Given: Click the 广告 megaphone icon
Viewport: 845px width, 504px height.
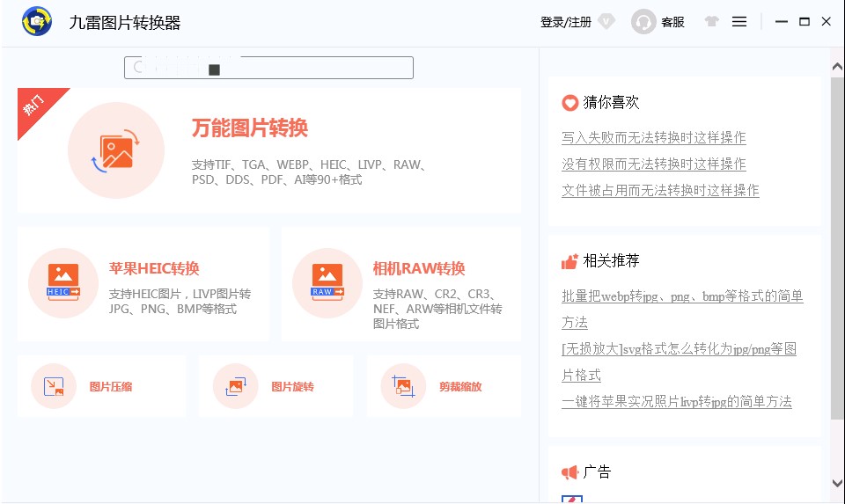Looking at the screenshot, I should [x=569, y=472].
